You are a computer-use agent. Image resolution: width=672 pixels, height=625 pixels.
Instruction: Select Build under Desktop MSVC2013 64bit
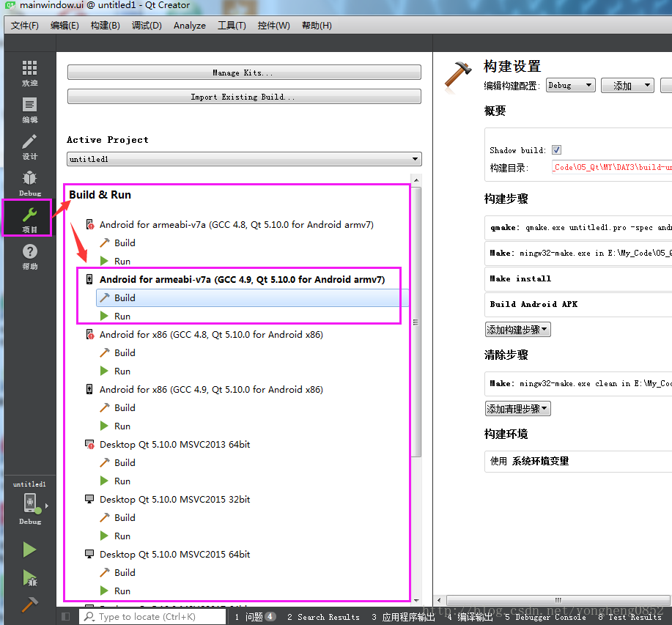125,462
